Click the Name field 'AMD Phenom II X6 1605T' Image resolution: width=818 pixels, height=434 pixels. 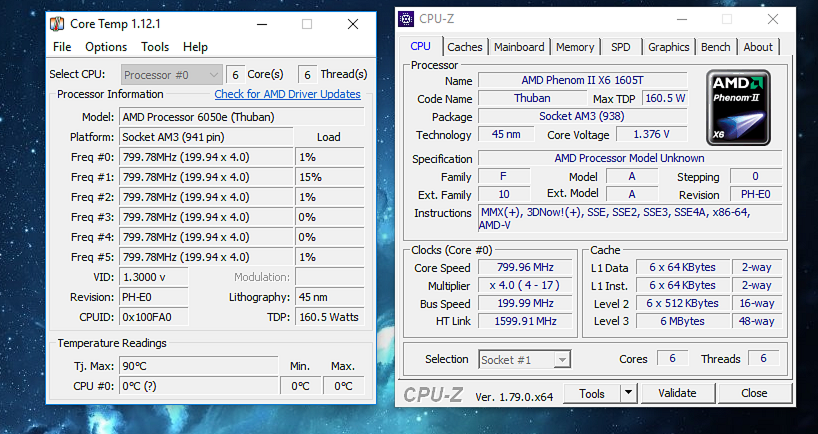583,80
